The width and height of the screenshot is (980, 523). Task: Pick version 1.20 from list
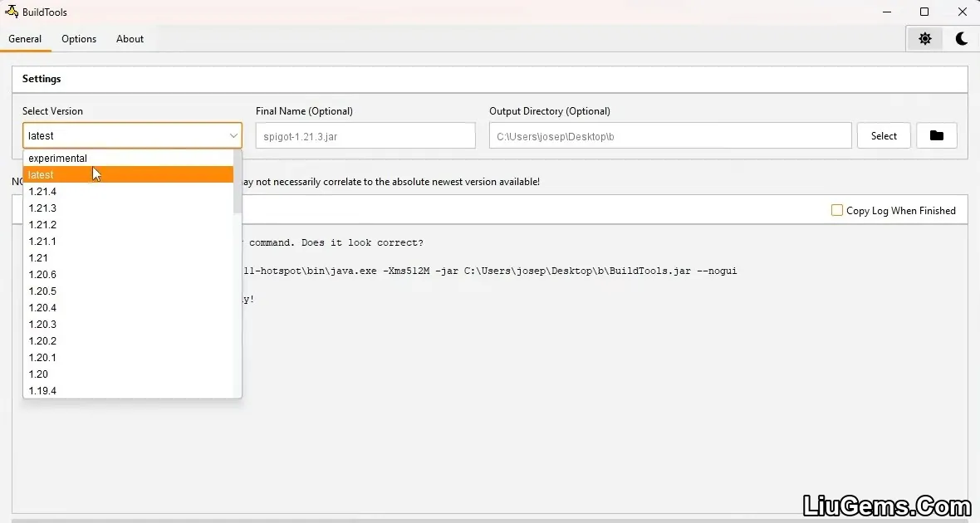coord(128,374)
